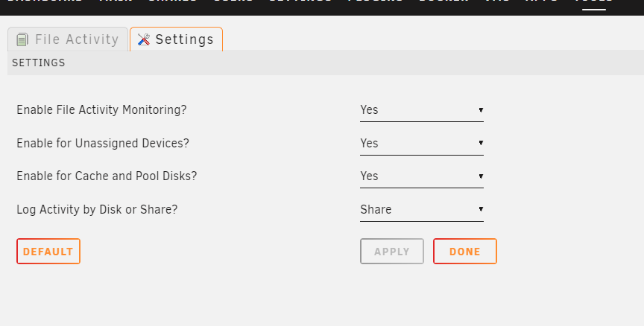Select the Settings tab
Screen dimensions: 644x326
(176, 39)
